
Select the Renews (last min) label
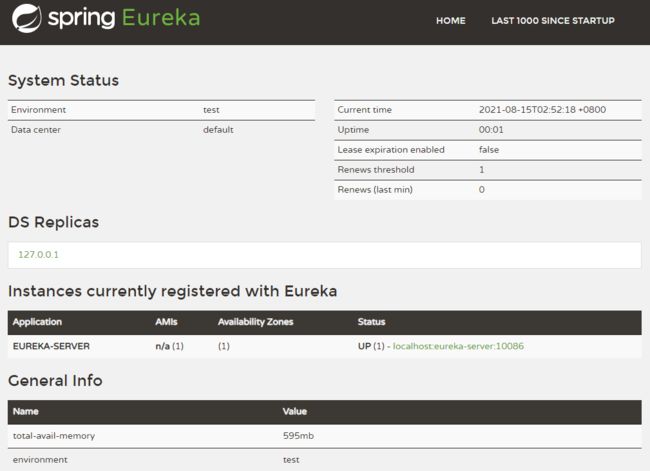click(375, 189)
